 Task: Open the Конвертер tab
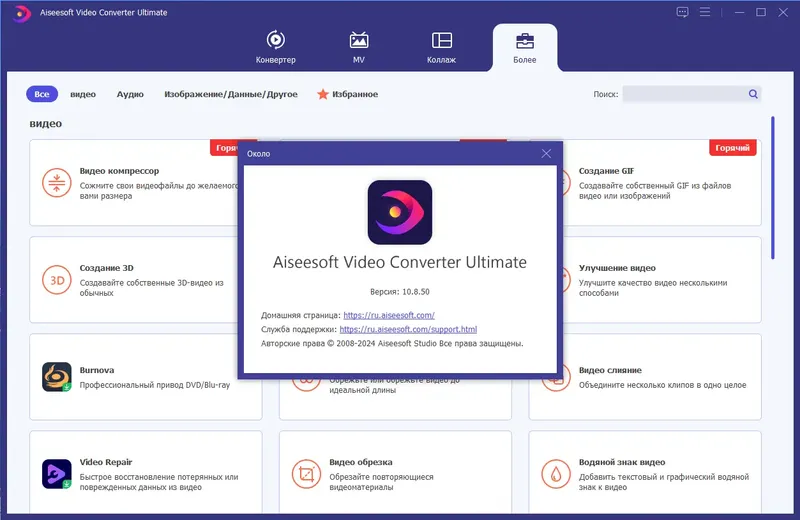coord(276,47)
